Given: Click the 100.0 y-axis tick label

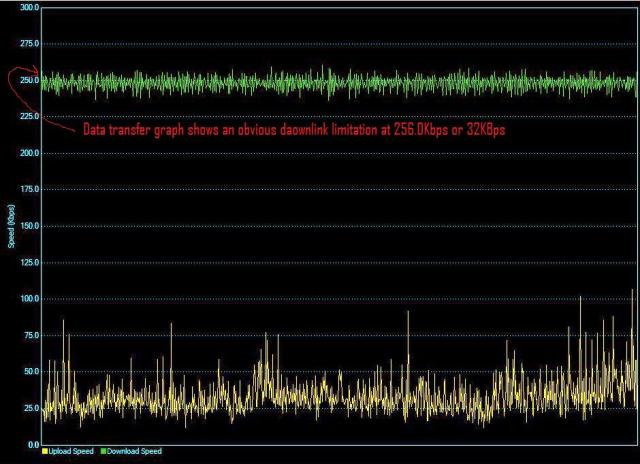Looking at the screenshot, I should [30, 299].
